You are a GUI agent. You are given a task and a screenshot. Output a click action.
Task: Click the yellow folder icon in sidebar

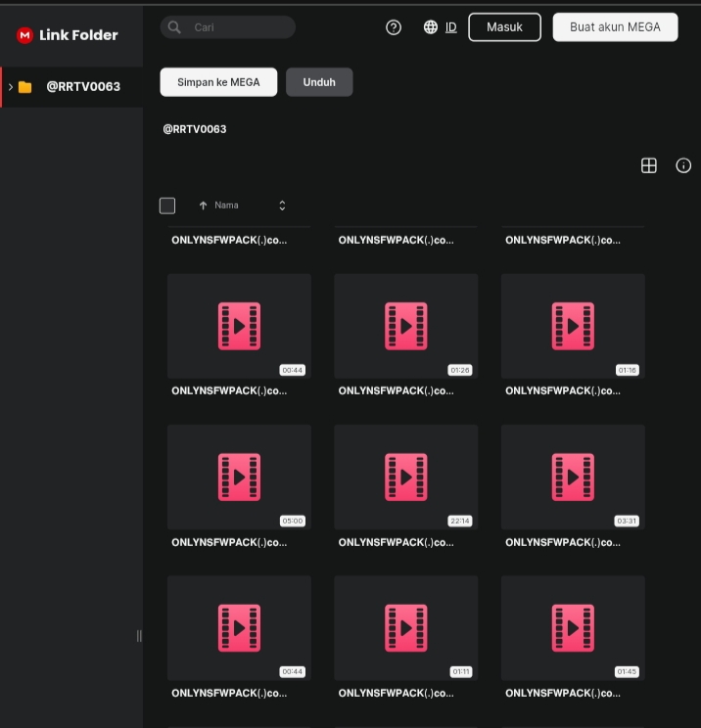[25, 87]
